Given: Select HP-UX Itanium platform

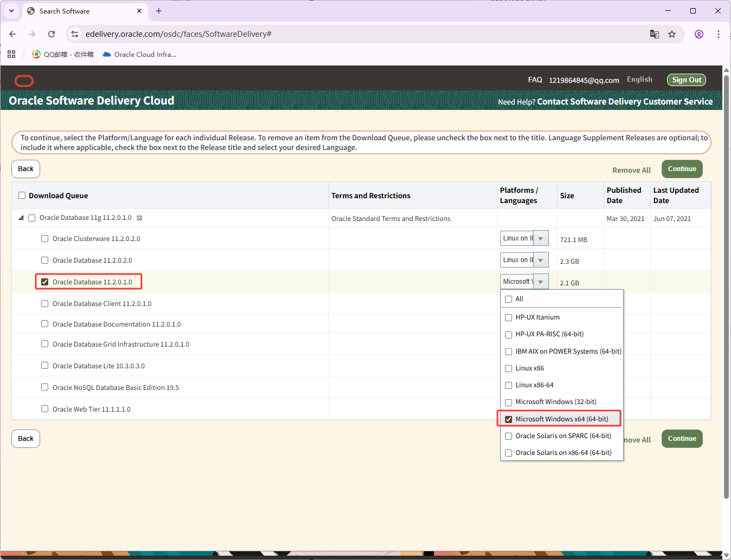Looking at the screenshot, I should tap(509, 317).
